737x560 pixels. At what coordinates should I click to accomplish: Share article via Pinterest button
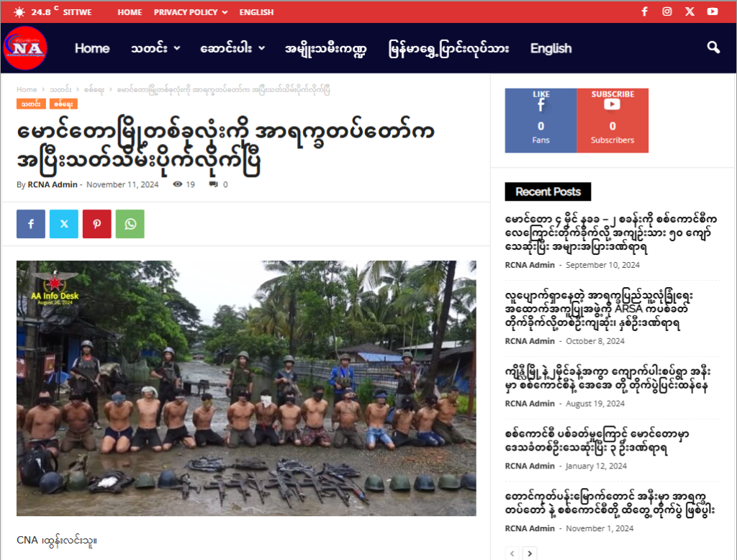click(97, 224)
